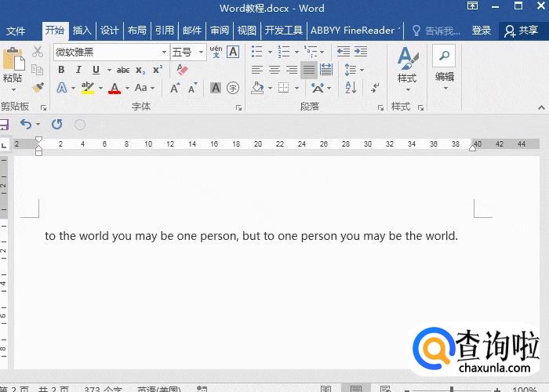Viewport: 549px width, 392px height.
Task: Open the ABBYY FineReader tab
Action: click(x=354, y=31)
